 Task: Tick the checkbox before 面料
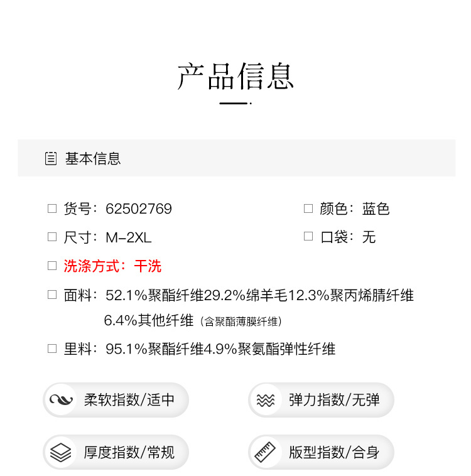tap(52, 295)
